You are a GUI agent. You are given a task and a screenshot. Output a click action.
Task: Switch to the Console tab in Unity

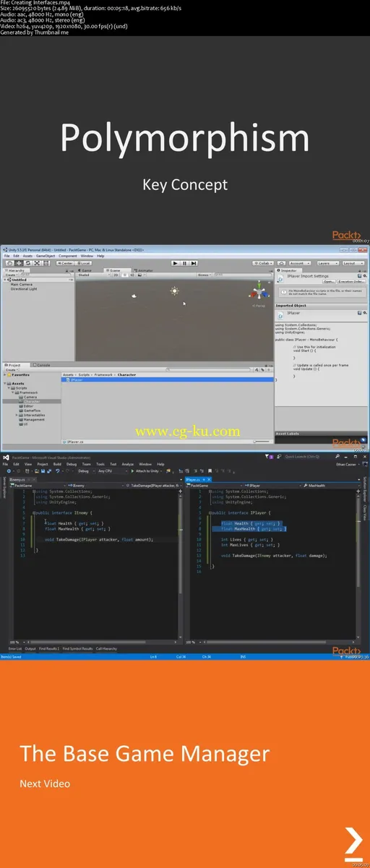42,365
